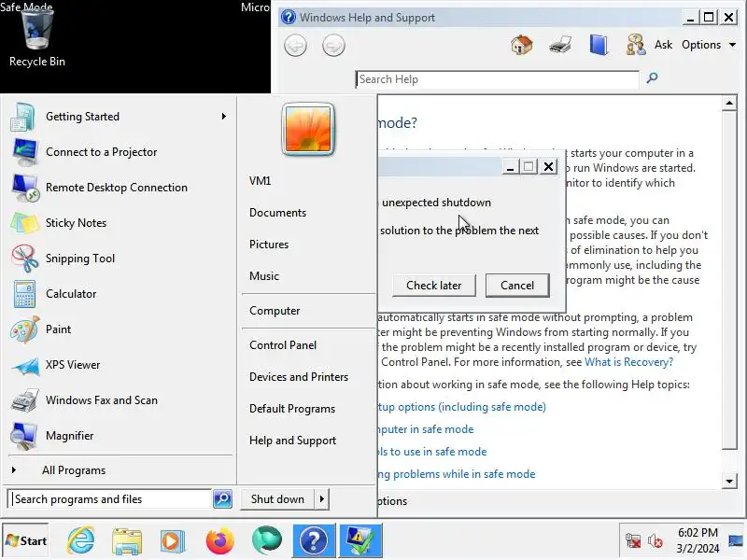
Task: Open Getting Started icon in Start menu
Action: point(22,117)
